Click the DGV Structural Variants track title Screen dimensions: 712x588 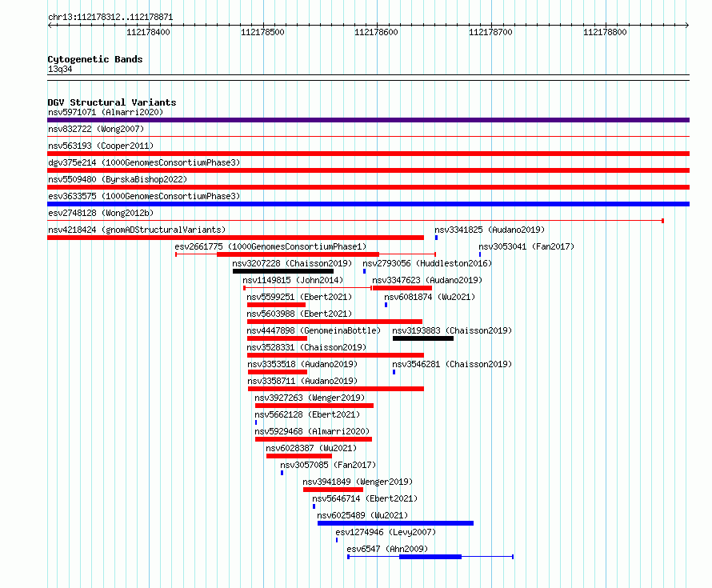pos(112,102)
